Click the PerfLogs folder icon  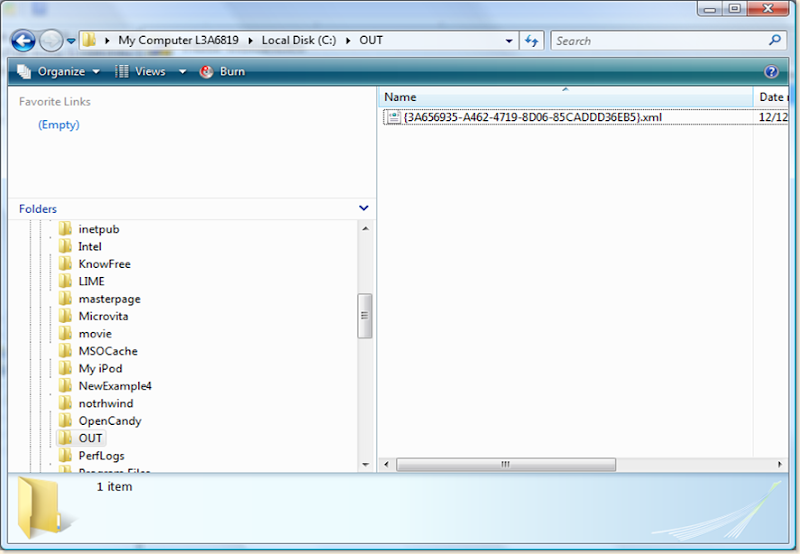[x=65, y=456]
